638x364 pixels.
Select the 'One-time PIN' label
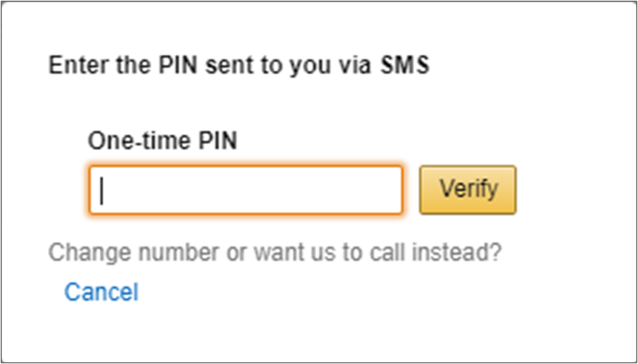pyautogui.click(x=162, y=141)
